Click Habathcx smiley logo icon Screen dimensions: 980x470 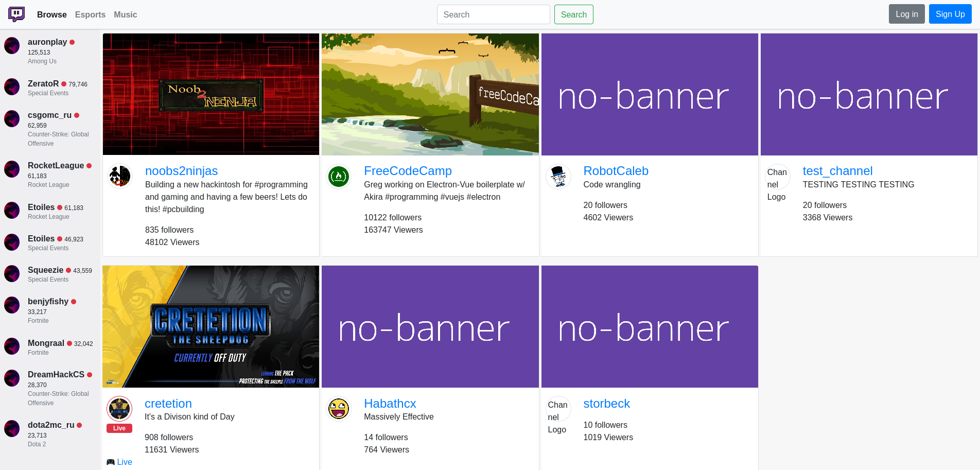pos(339,409)
